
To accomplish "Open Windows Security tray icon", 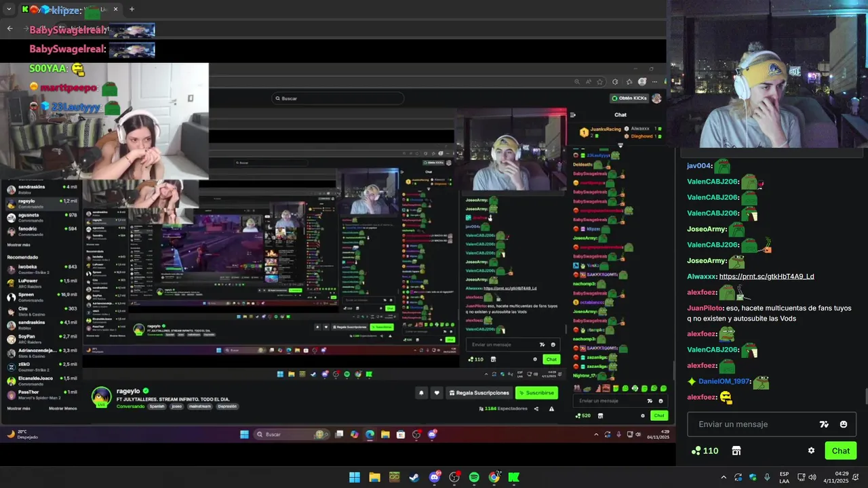I will tap(753, 477).
